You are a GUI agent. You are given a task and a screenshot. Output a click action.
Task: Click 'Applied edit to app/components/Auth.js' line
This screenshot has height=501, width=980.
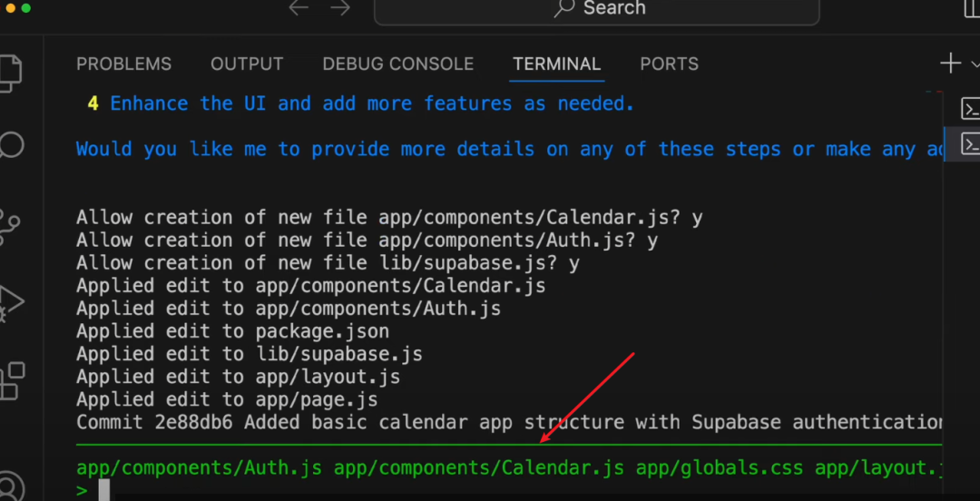289,309
